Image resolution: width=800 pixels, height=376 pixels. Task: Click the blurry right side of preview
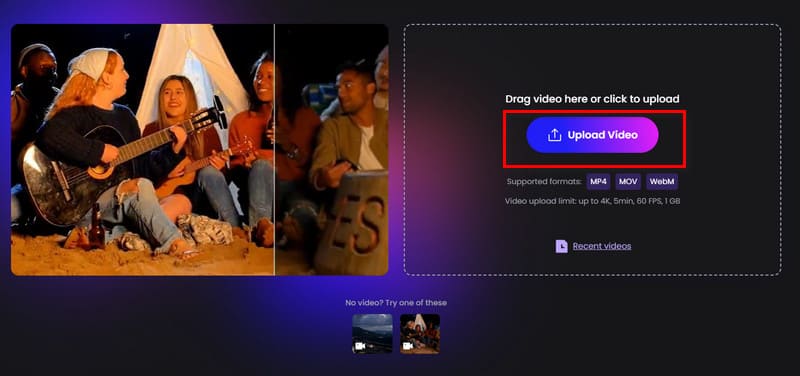[x=332, y=149]
